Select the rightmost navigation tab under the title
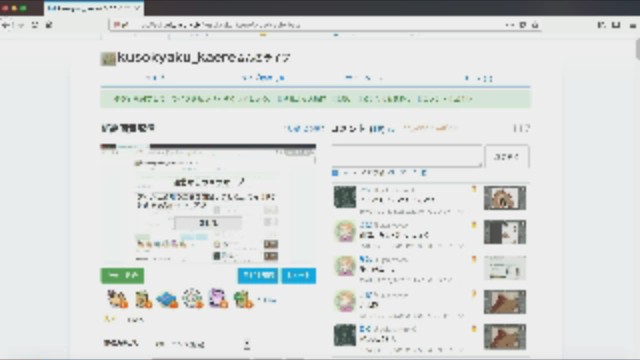The image size is (640, 360). (x=478, y=78)
